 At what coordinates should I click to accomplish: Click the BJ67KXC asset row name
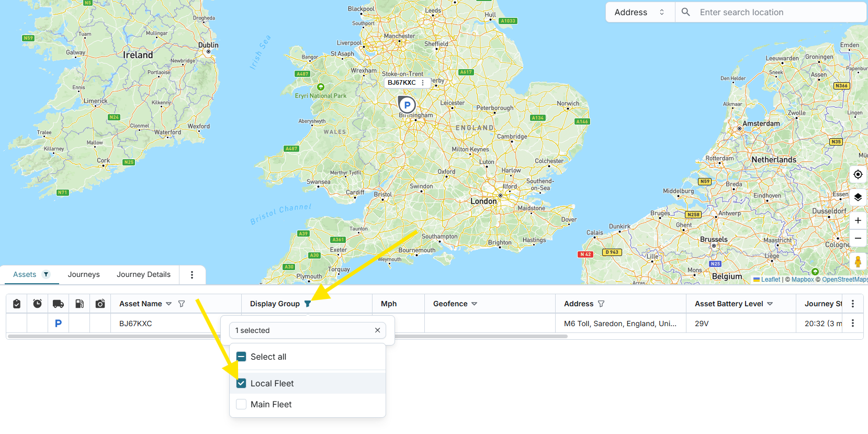coord(136,324)
